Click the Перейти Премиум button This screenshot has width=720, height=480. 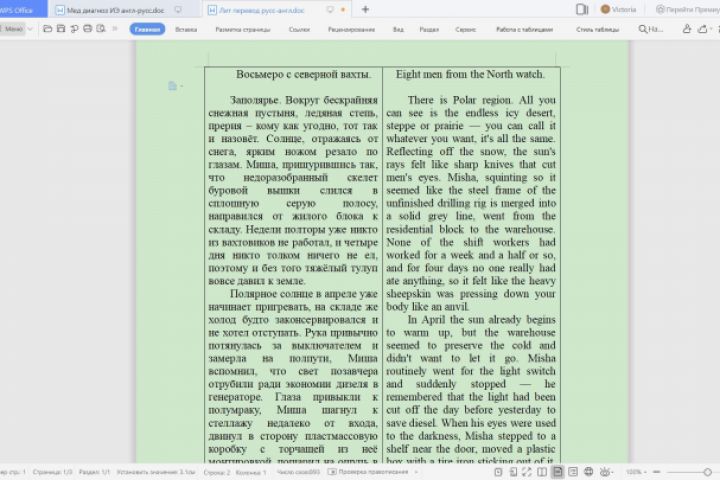[687, 9]
